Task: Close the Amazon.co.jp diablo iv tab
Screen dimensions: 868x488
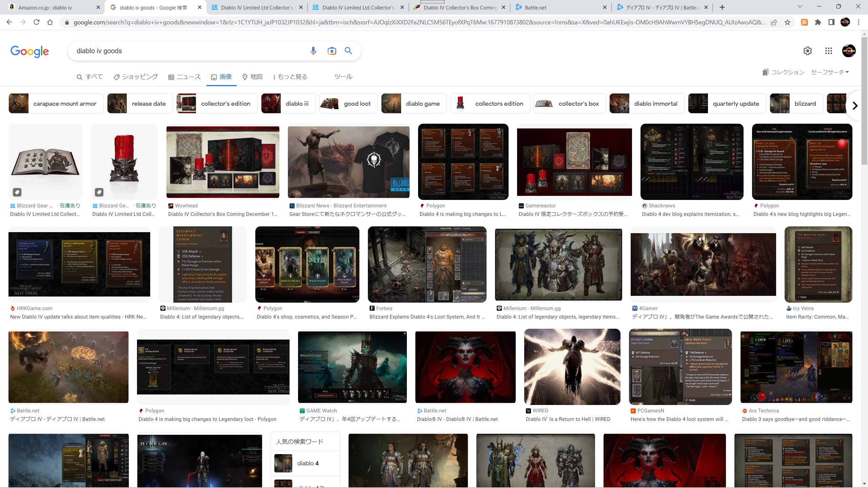Action: click(98, 7)
